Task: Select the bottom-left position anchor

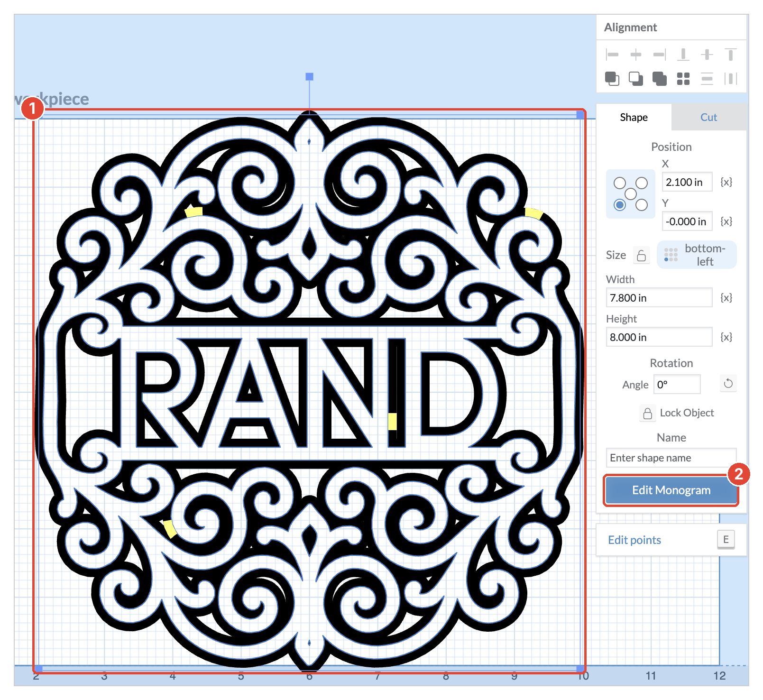Action: click(x=619, y=205)
